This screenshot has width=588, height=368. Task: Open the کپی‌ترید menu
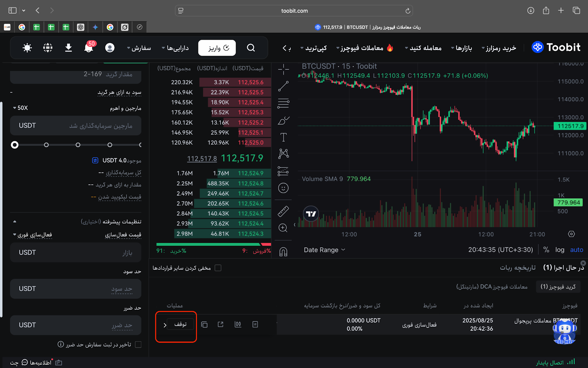(313, 48)
